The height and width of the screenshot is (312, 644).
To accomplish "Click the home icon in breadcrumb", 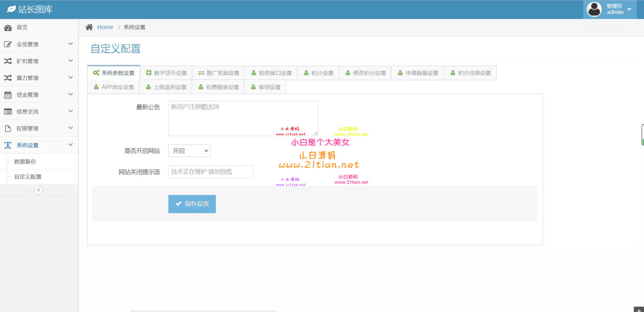I will pyautogui.click(x=89, y=27).
